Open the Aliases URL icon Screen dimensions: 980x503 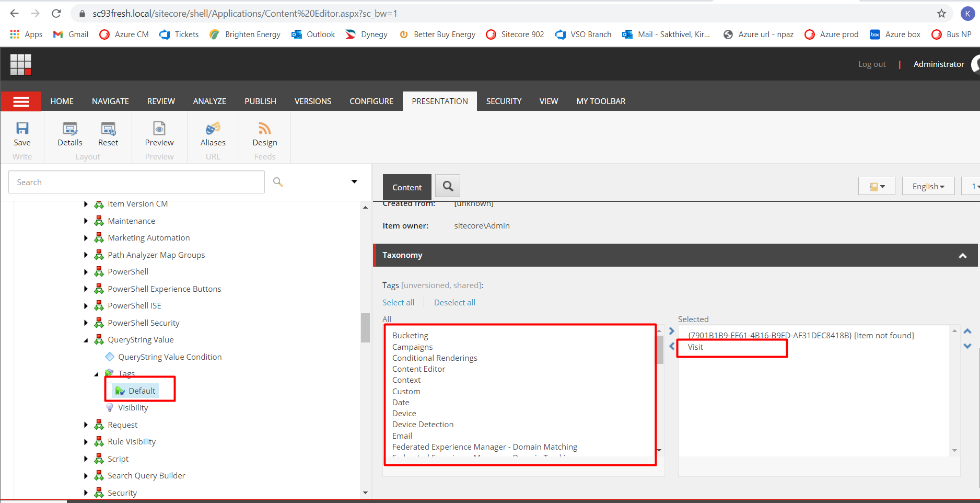213,128
